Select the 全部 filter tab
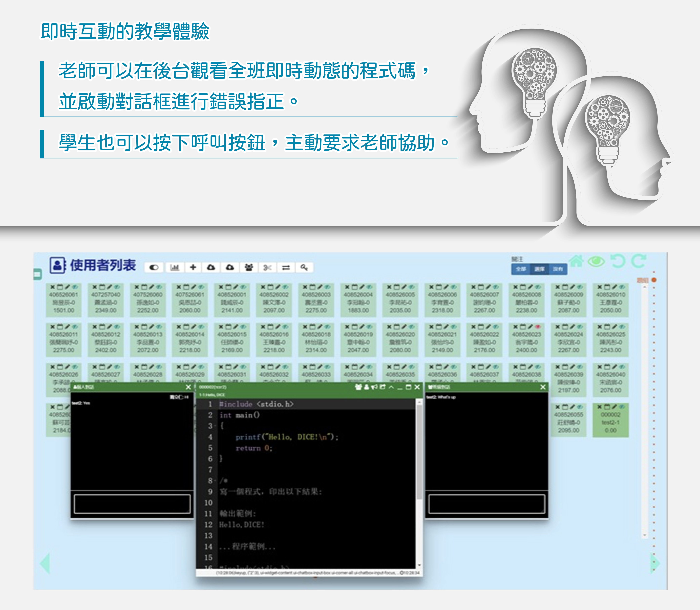 [x=520, y=269]
